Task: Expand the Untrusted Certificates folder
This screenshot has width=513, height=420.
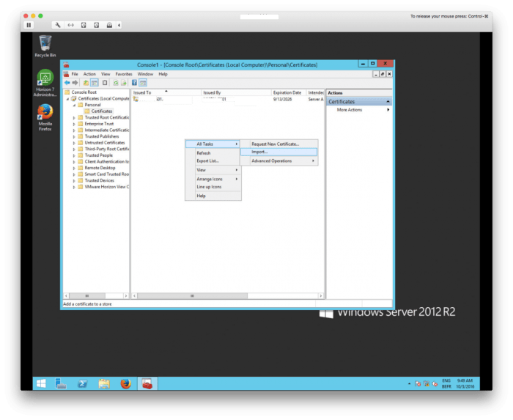Action: point(74,143)
